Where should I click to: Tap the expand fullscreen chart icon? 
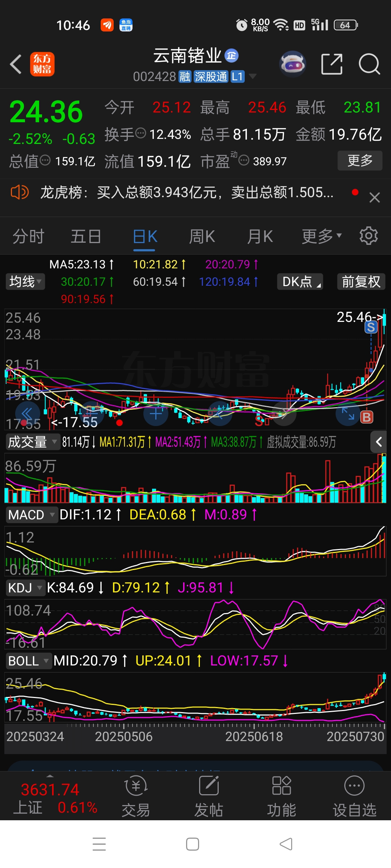click(x=348, y=413)
